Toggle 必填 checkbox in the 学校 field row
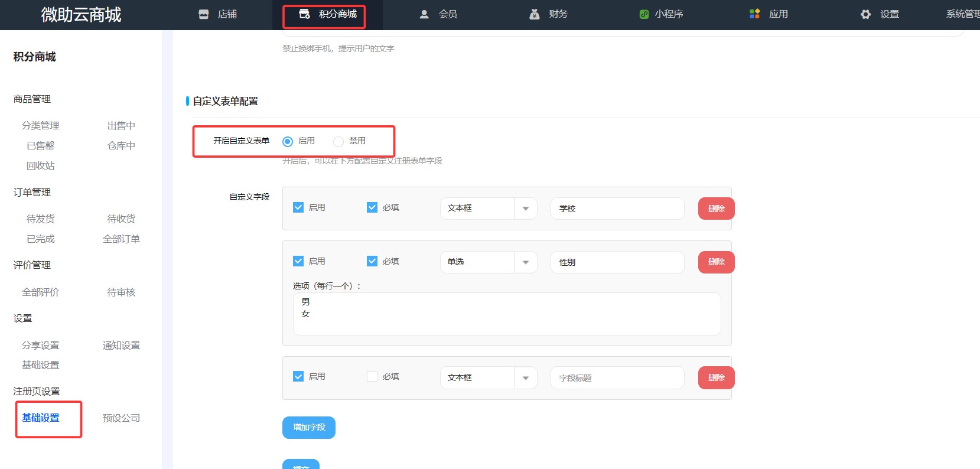Image resolution: width=980 pixels, height=469 pixels. point(372,207)
